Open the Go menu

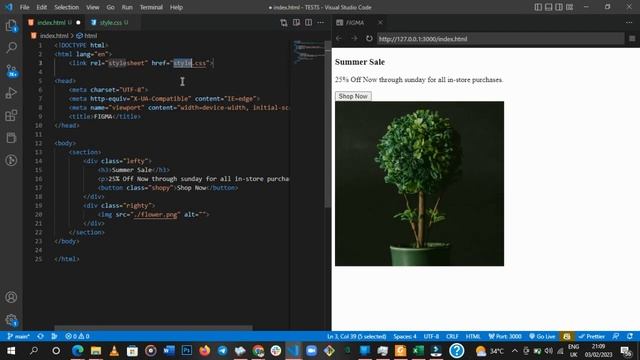(111, 7)
